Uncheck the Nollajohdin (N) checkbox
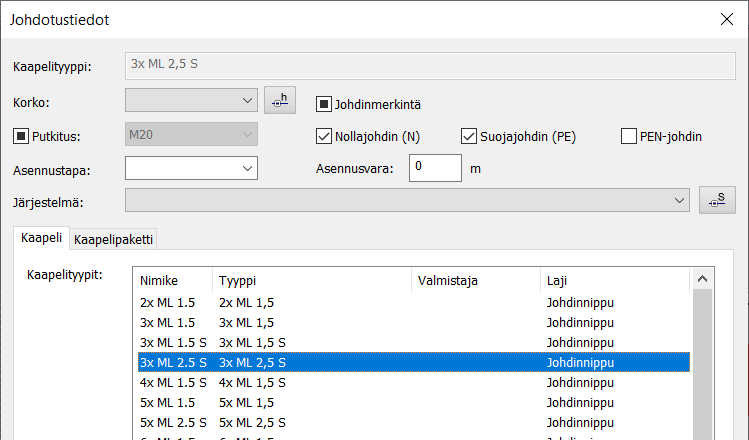This screenshot has width=749, height=440. click(324, 136)
